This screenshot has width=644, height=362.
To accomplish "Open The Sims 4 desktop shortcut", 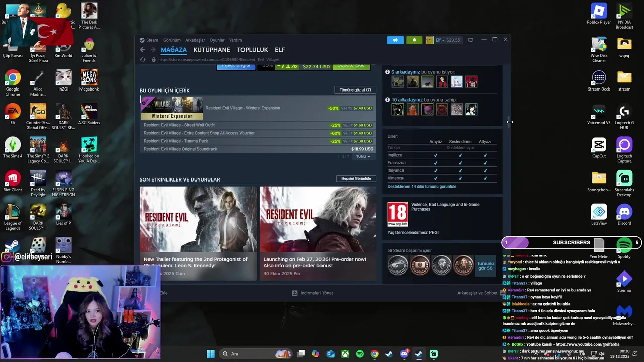I will [x=13, y=148].
